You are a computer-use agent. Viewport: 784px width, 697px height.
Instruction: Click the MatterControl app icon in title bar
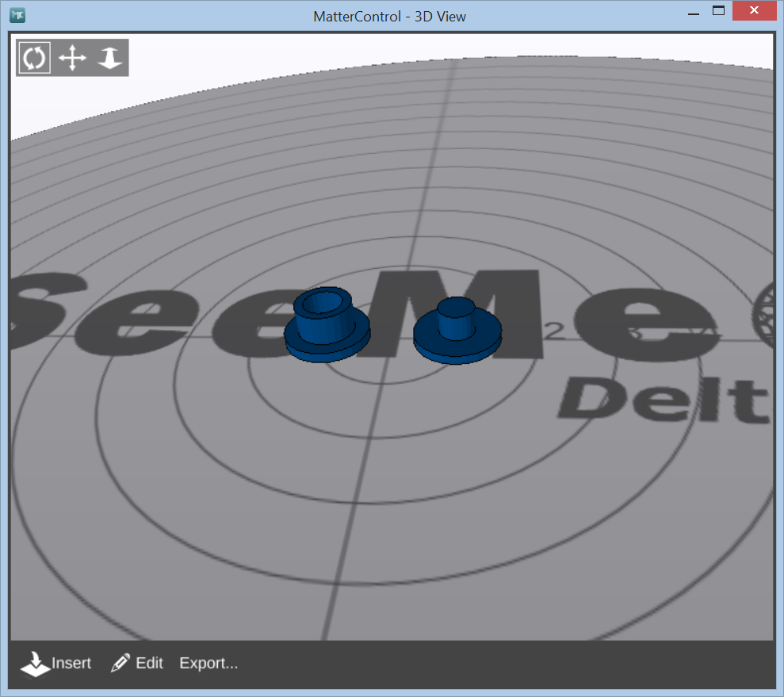[17, 15]
